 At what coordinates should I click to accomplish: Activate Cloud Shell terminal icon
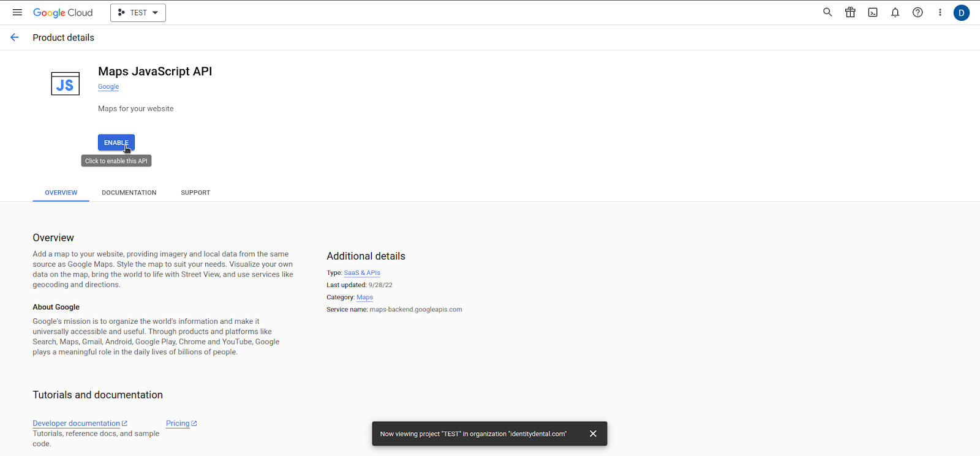click(x=873, y=12)
